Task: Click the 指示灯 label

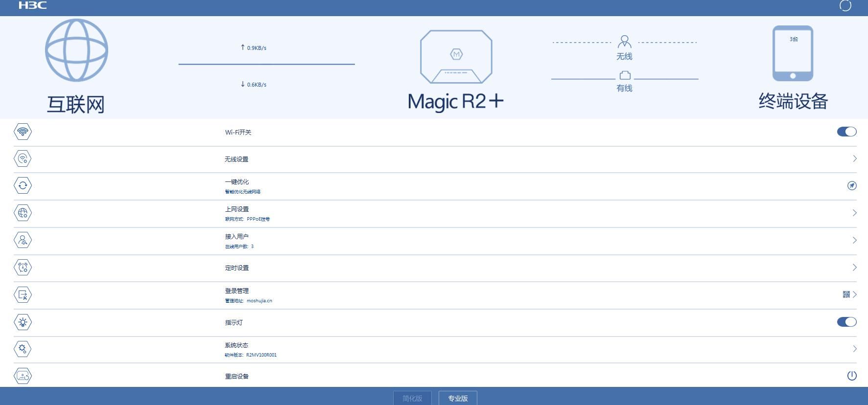Action: pos(234,323)
